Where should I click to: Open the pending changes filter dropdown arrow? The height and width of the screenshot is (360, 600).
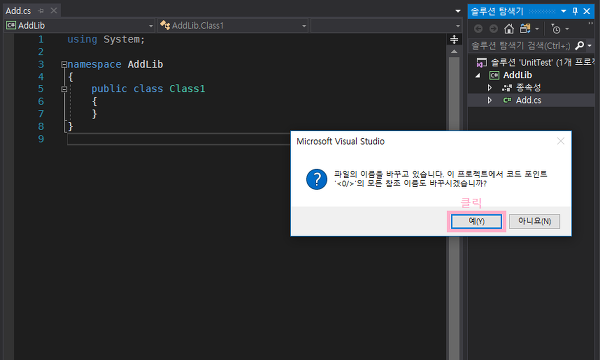[x=567, y=29]
